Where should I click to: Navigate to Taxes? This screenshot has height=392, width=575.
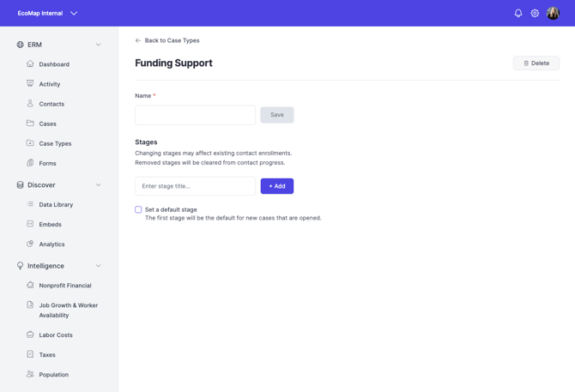(x=47, y=354)
